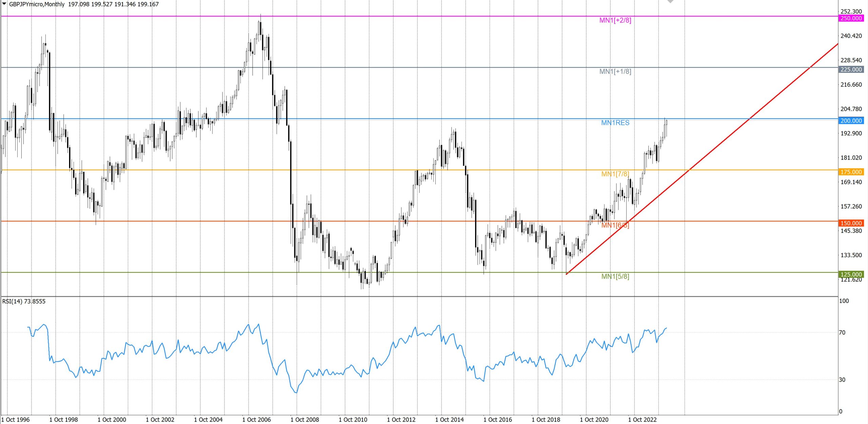Click the RSI(14) 73.8555 indicator label

tap(24, 301)
